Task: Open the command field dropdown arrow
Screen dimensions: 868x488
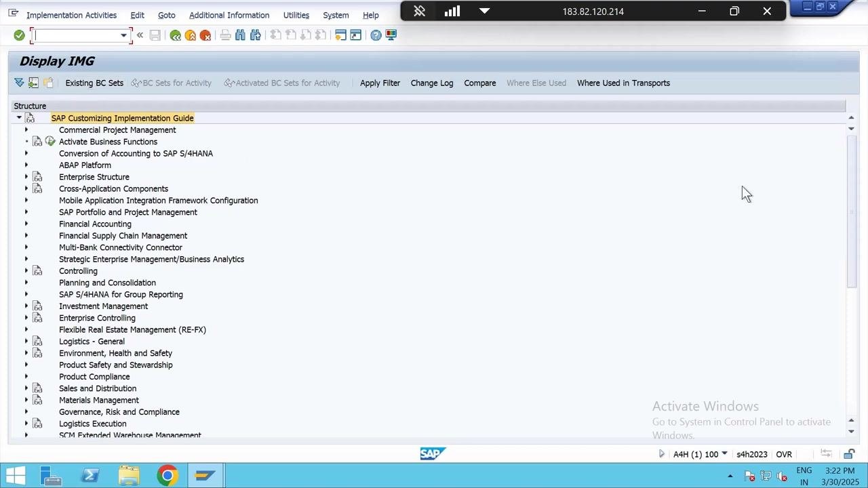Action: click(123, 35)
